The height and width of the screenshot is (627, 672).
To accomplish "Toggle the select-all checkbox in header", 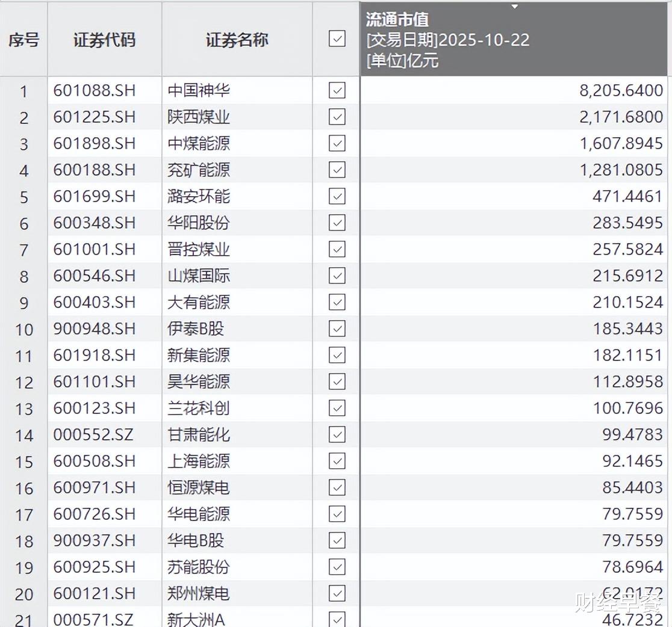I will click(337, 39).
